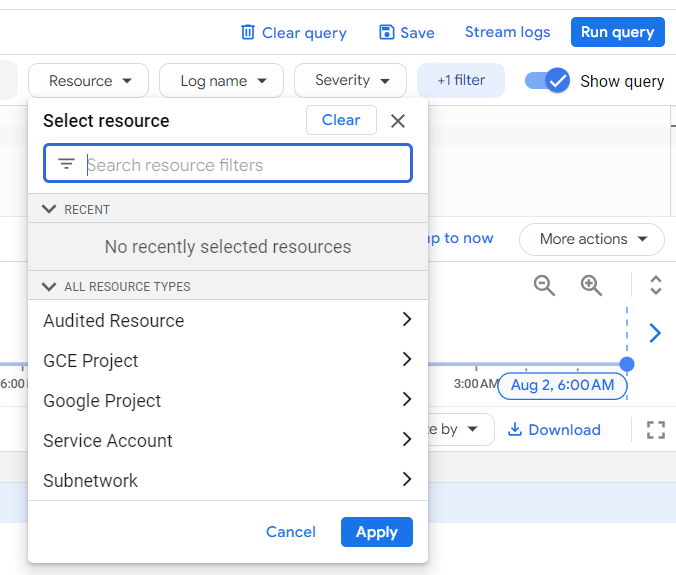Toggle the Show query switch
This screenshot has width=676, height=575.
pyautogui.click(x=548, y=81)
